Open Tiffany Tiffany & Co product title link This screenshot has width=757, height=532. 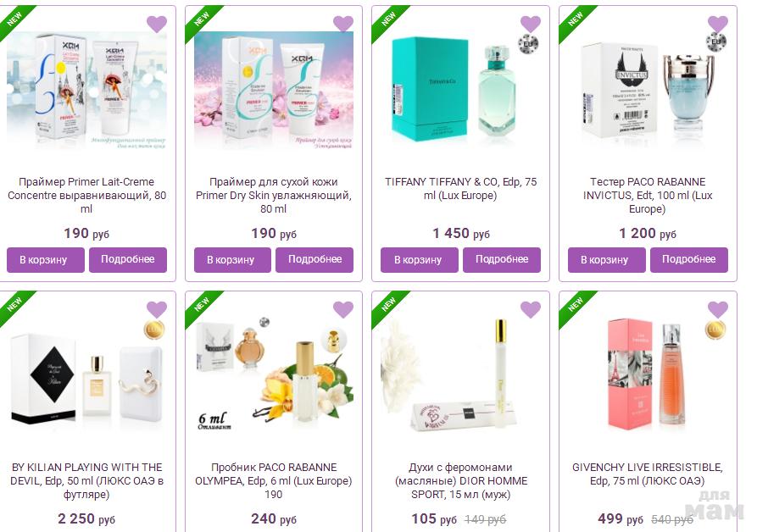pos(460,189)
